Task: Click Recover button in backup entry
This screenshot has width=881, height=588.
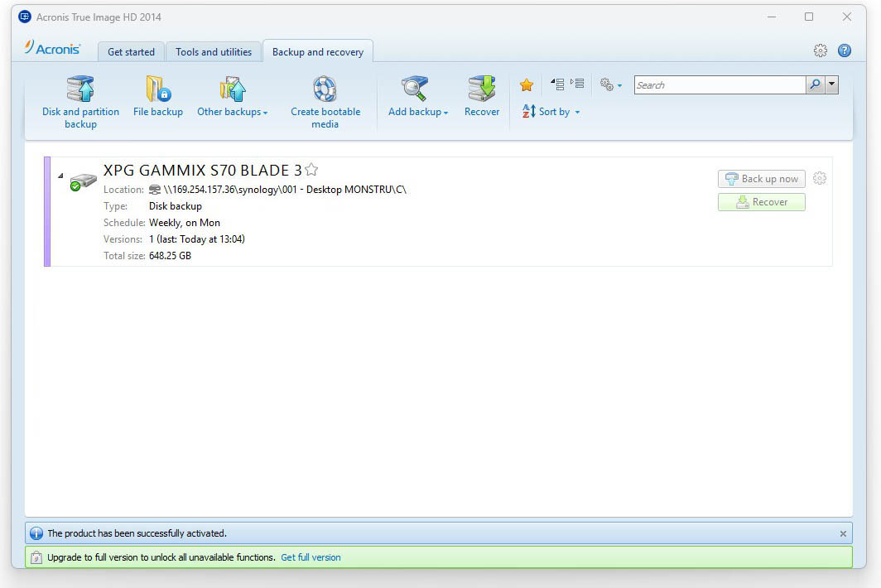Action: click(x=761, y=202)
